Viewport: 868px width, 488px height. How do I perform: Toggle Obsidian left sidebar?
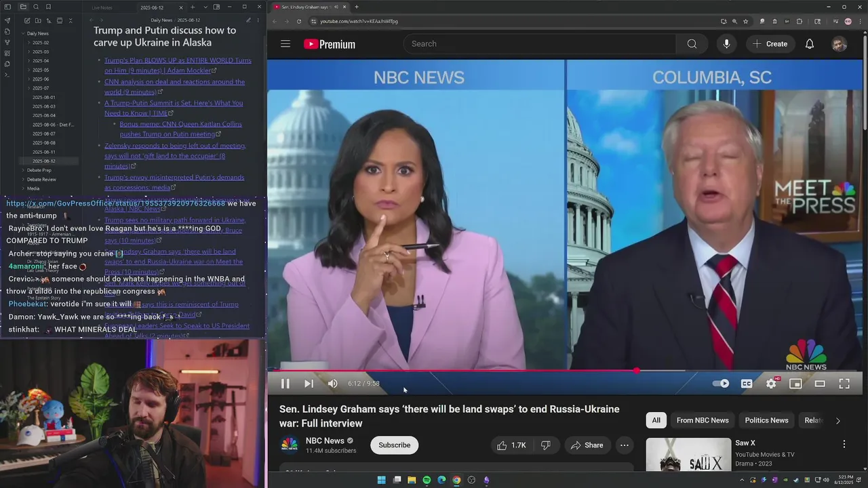coord(7,7)
